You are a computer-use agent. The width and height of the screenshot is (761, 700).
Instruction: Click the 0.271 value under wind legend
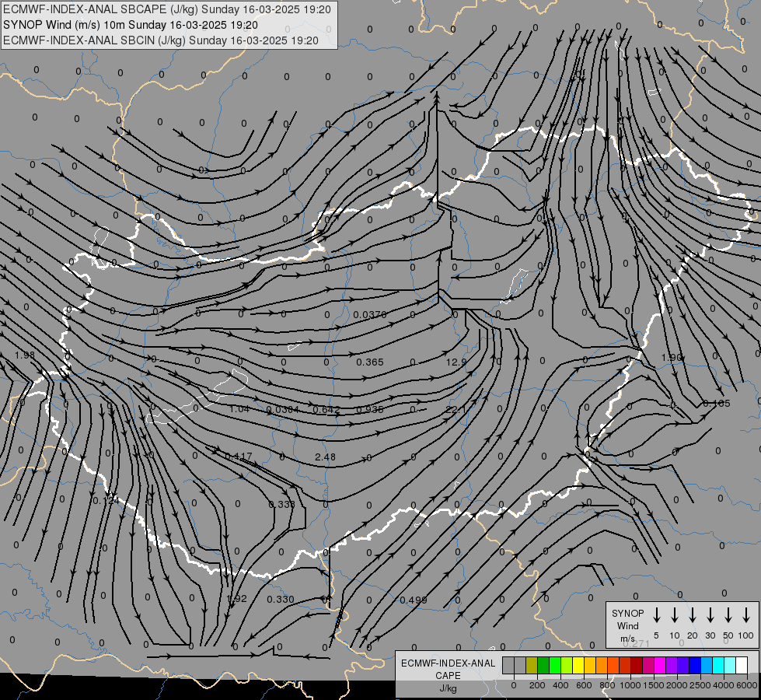tap(636, 644)
